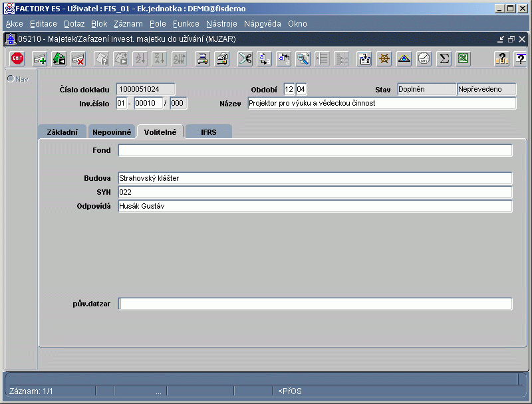This screenshot has height=404, width=532.
Task: Switch to the Nepovinné tab
Action: pos(112,132)
